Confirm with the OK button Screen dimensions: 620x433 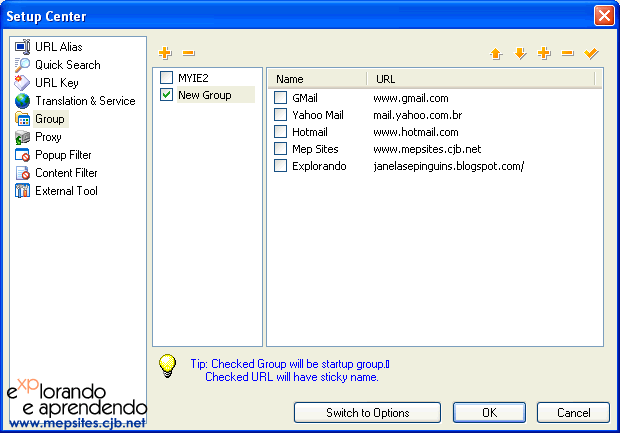coord(490,412)
